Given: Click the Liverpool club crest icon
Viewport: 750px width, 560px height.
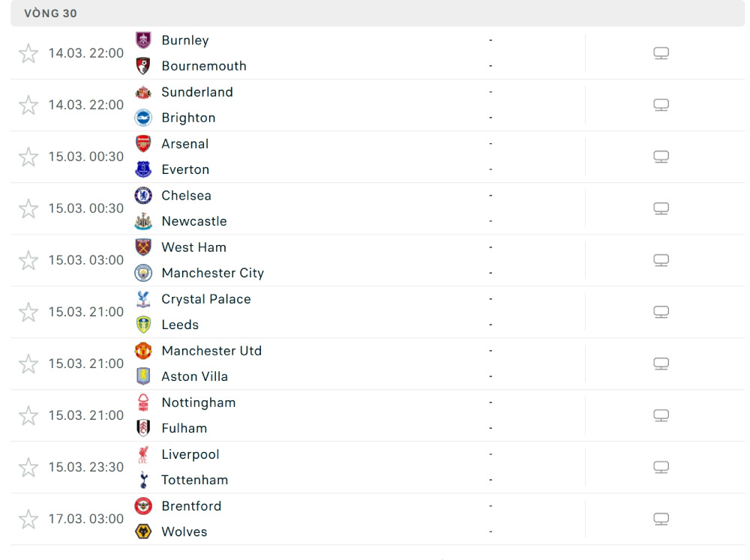Looking at the screenshot, I should [142, 454].
